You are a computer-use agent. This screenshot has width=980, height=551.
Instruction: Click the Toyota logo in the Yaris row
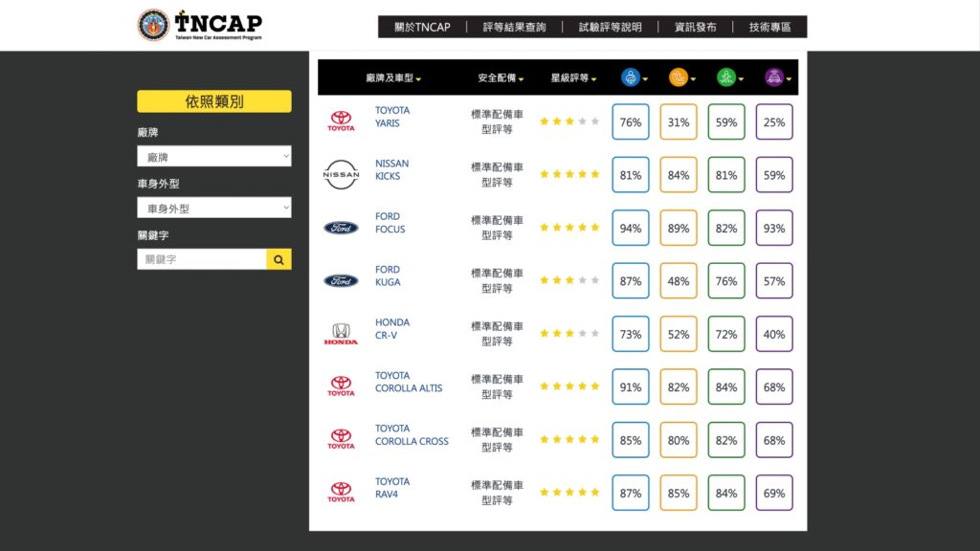click(342, 121)
